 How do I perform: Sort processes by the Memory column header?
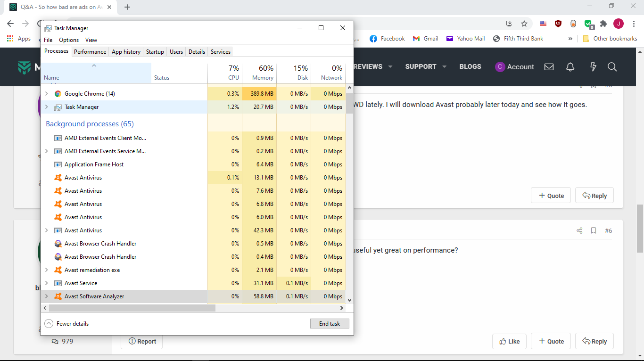point(259,73)
